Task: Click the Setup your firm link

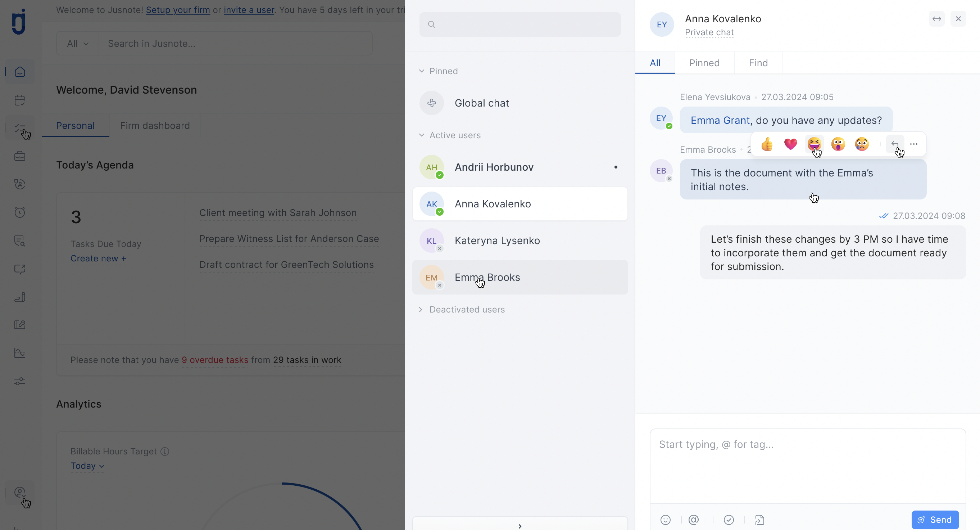Action: point(178,10)
